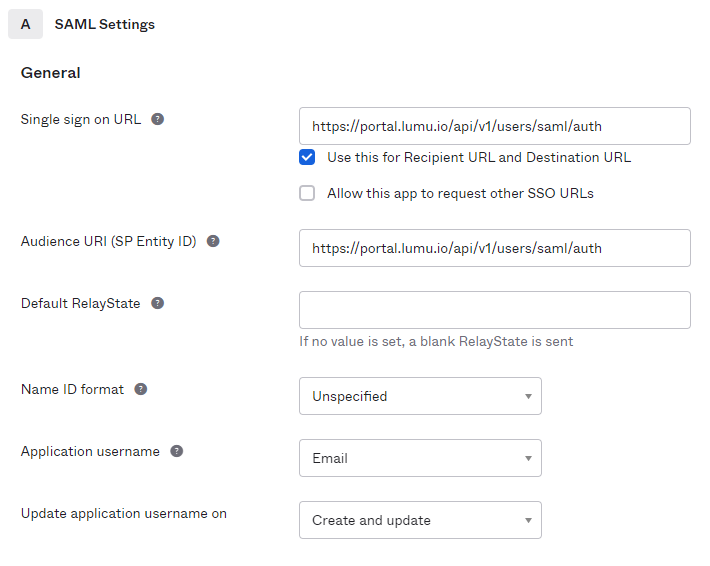
Task: Open the Create and update dropdown
Action: pos(420,520)
